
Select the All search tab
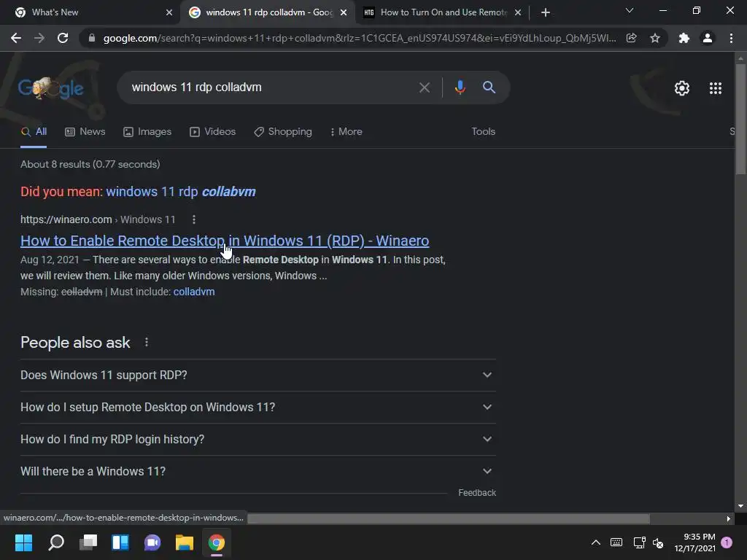pyautogui.click(x=34, y=132)
